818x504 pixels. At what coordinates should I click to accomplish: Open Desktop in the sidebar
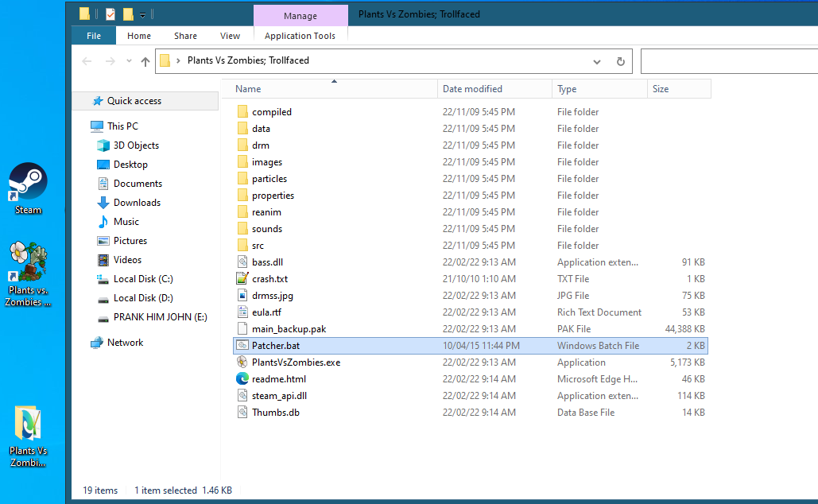[130, 165]
